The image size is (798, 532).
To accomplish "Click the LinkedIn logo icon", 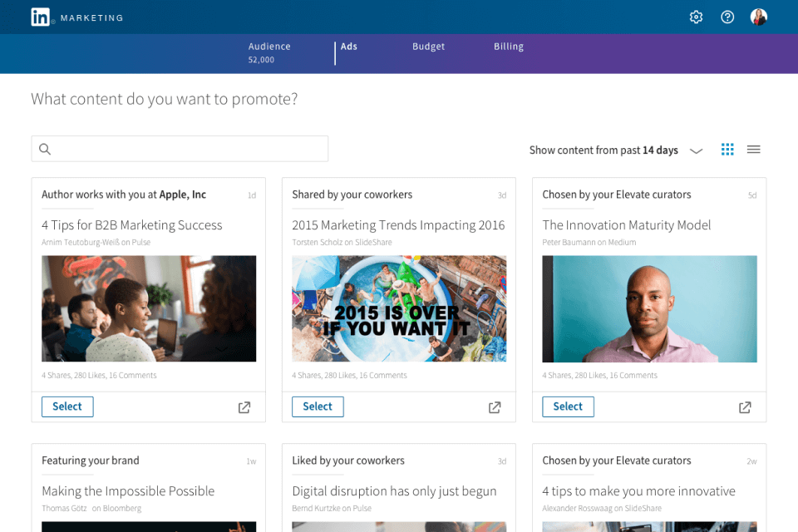I will point(41,17).
